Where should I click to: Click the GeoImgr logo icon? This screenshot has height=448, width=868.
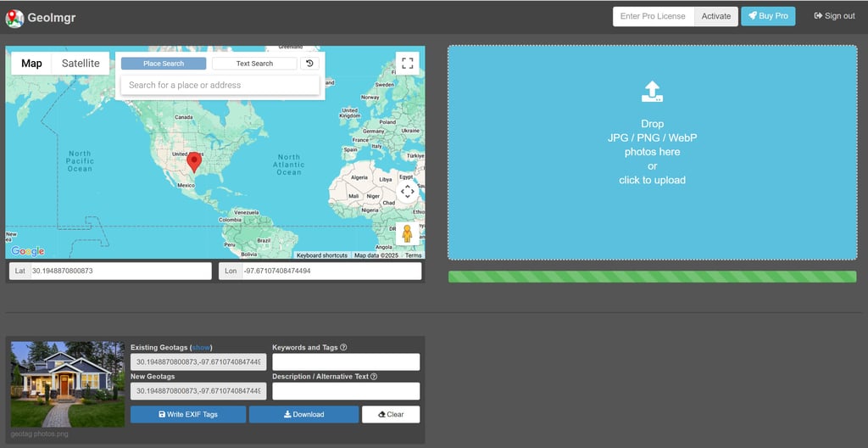[14, 18]
